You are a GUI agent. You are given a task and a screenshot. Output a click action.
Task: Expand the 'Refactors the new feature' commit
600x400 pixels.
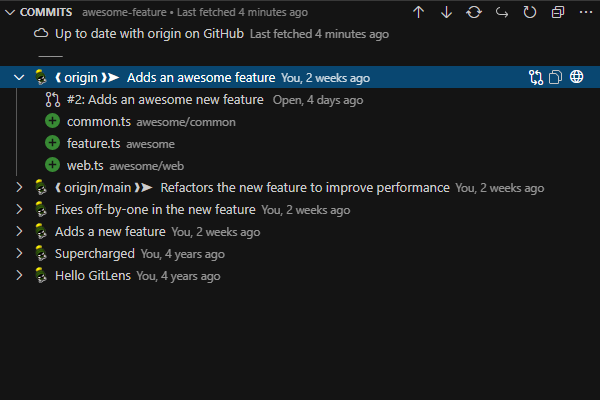click(19, 187)
